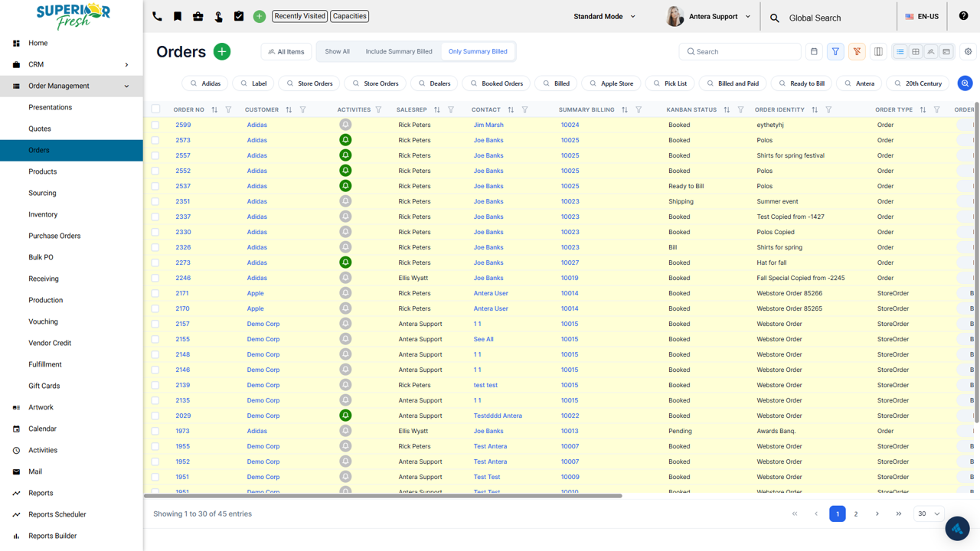Click the pointing hand icon in the top bar
980x551 pixels.
[219, 16]
